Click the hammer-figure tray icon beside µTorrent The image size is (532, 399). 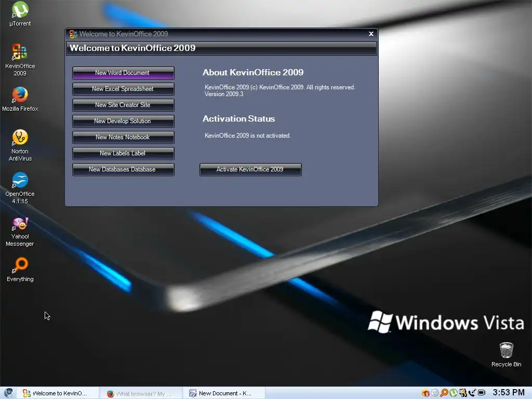tap(463, 393)
